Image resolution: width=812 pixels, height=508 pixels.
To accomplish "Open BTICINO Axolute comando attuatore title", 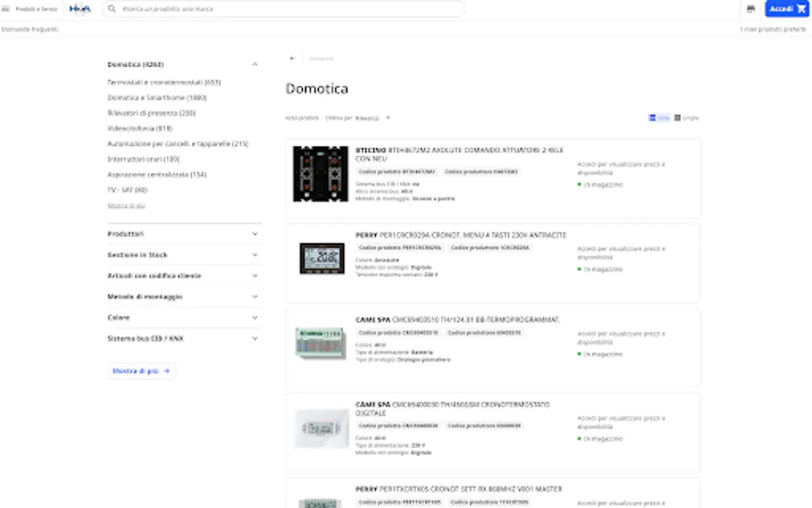I will pos(459,155).
